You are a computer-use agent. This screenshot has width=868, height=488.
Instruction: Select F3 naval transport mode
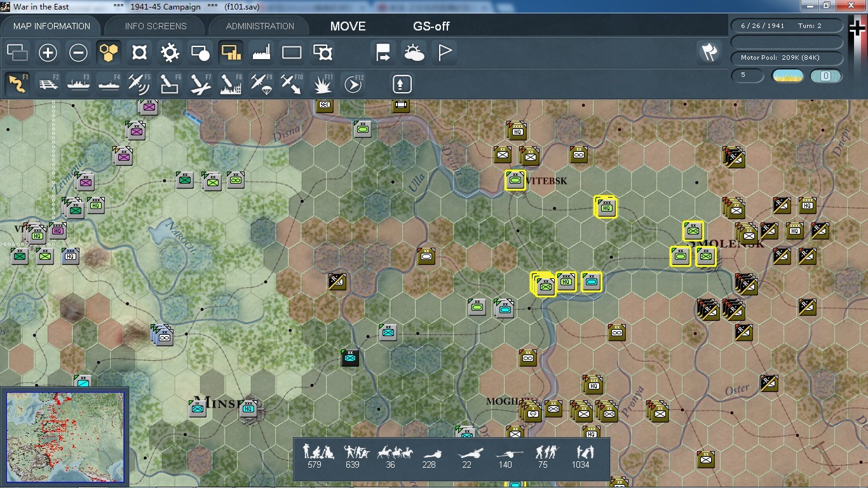coord(78,84)
